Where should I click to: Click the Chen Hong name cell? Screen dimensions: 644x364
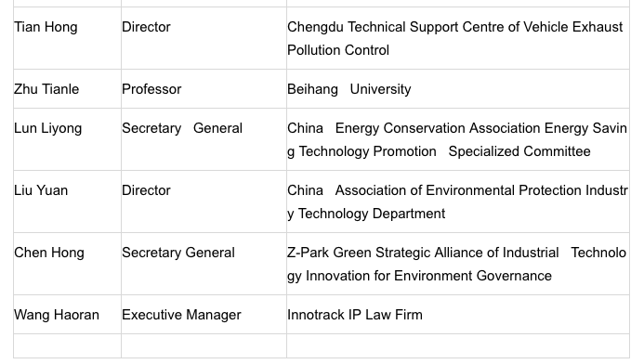point(67,264)
